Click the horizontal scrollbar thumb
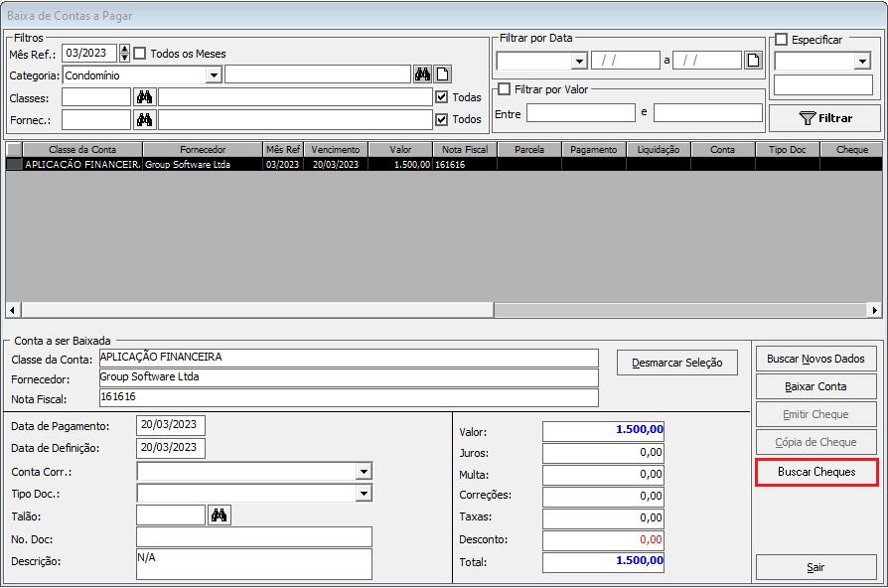 (x=257, y=310)
